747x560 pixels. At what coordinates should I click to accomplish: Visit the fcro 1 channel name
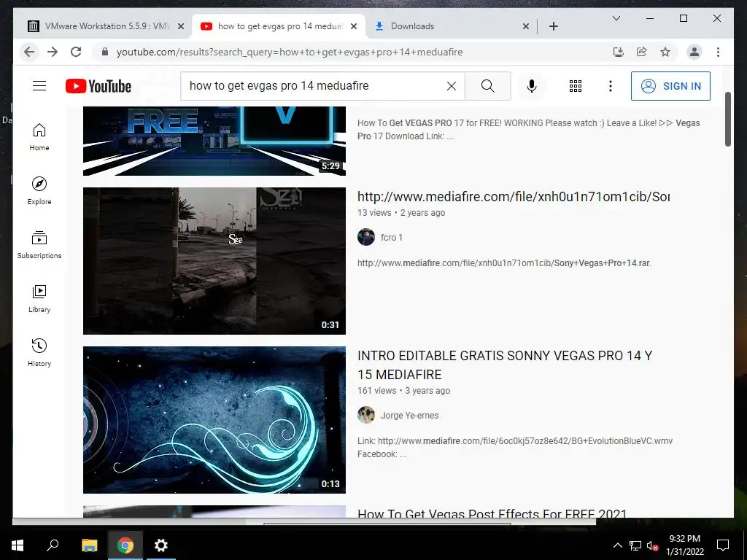pyautogui.click(x=392, y=237)
